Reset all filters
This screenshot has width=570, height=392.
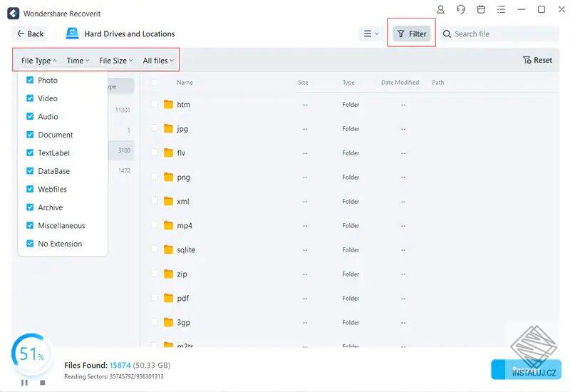(x=537, y=60)
